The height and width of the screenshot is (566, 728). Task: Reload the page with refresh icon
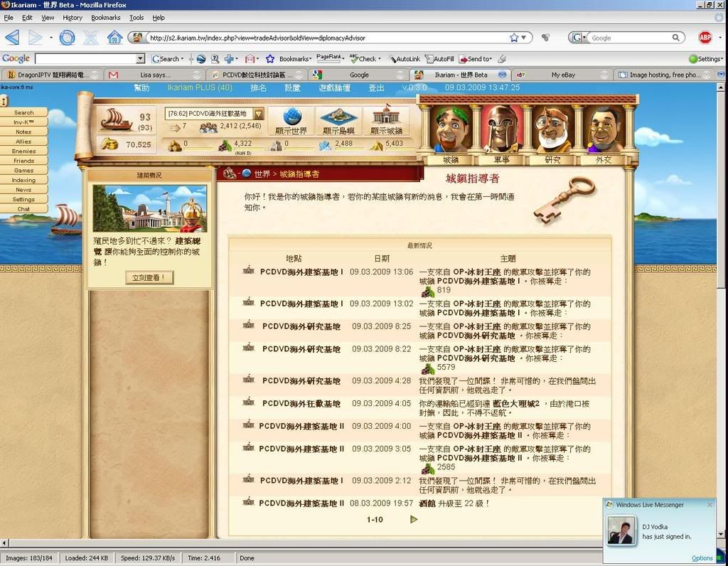(x=68, y=37)
